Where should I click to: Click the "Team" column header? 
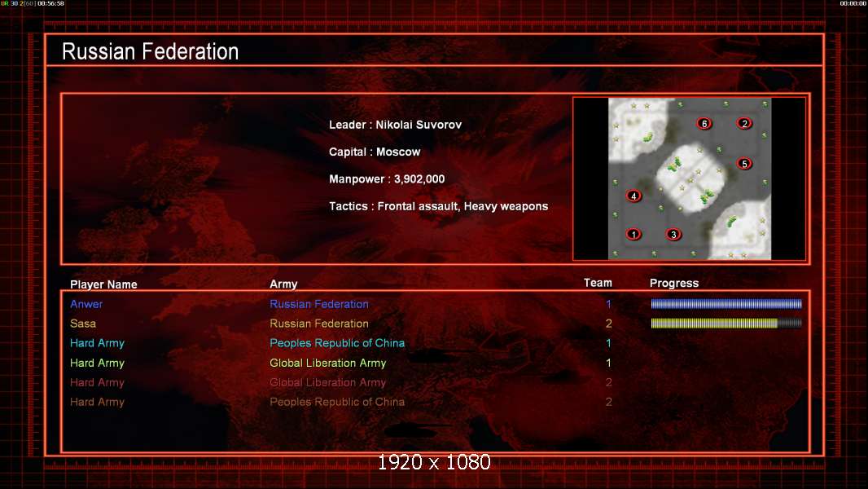tap(598, 283)
